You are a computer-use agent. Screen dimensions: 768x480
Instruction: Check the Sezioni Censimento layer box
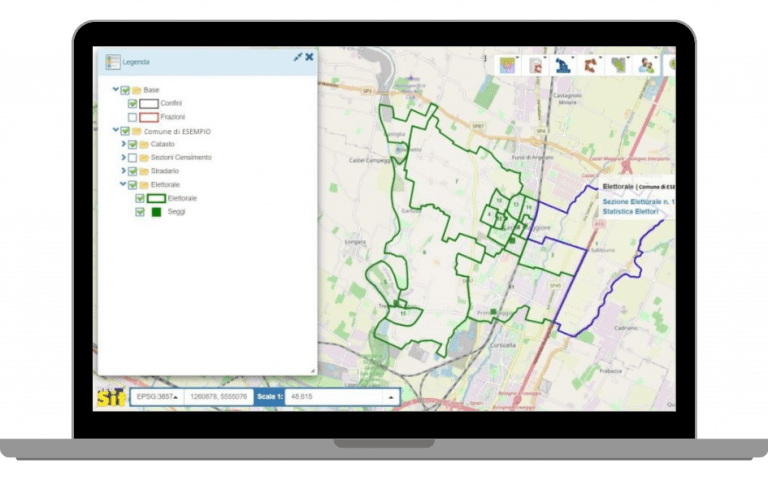(x=133, y=157)
